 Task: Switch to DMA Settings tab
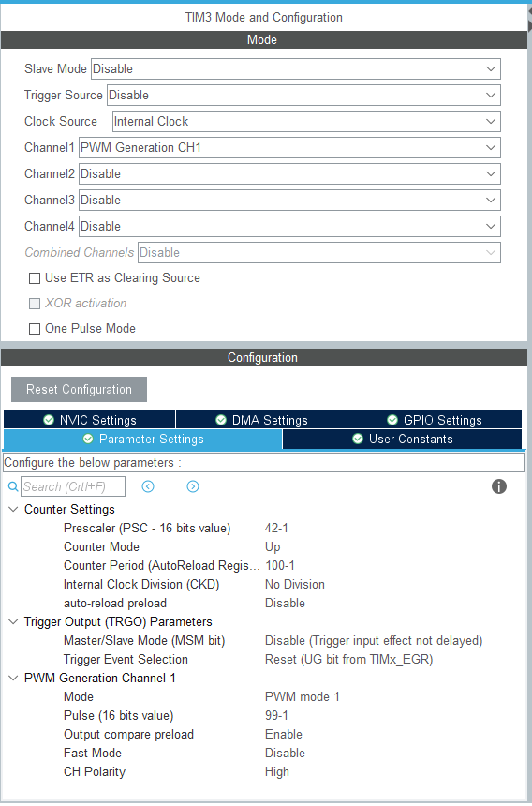tap(261, 420)
